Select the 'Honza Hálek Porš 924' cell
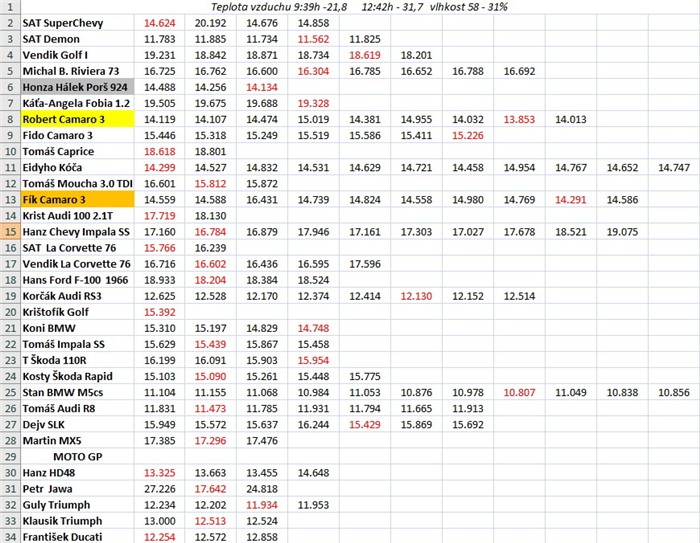 pyautogui.click(x=77, y=87)
